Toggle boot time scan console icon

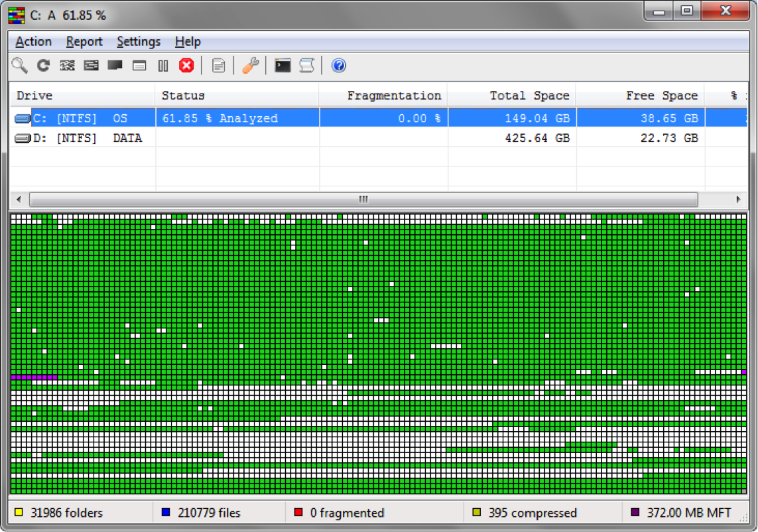tap(283, 65)
